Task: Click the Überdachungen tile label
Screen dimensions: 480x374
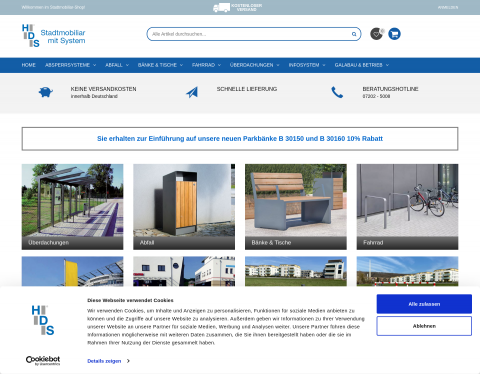Action: pos(49,243)
